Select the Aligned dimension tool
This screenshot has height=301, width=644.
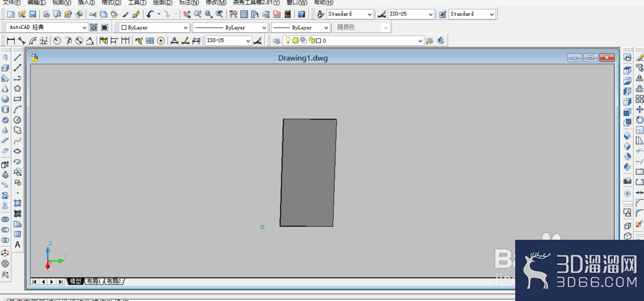[x=22, y=41]
